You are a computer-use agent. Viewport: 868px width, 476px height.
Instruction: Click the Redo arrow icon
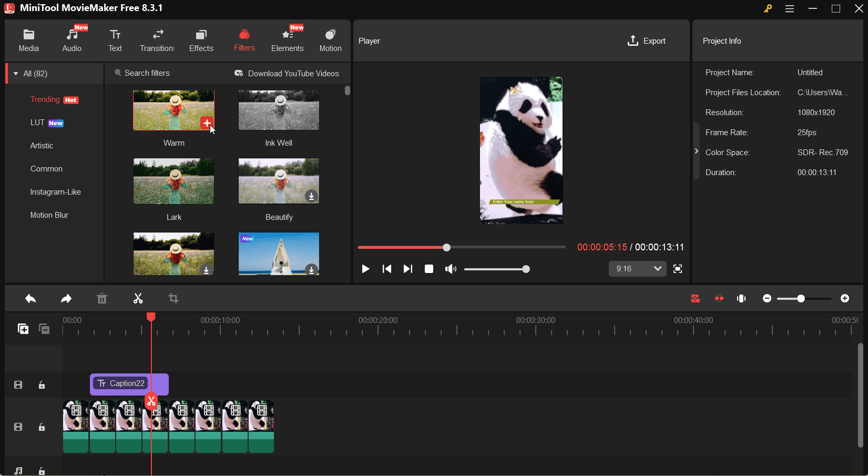66,298
